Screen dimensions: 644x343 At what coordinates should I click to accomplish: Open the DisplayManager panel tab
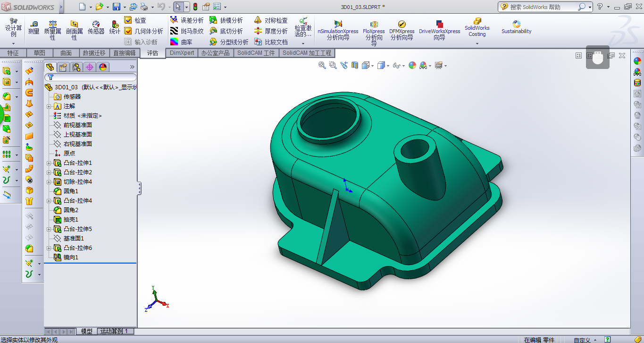(103, 67)
